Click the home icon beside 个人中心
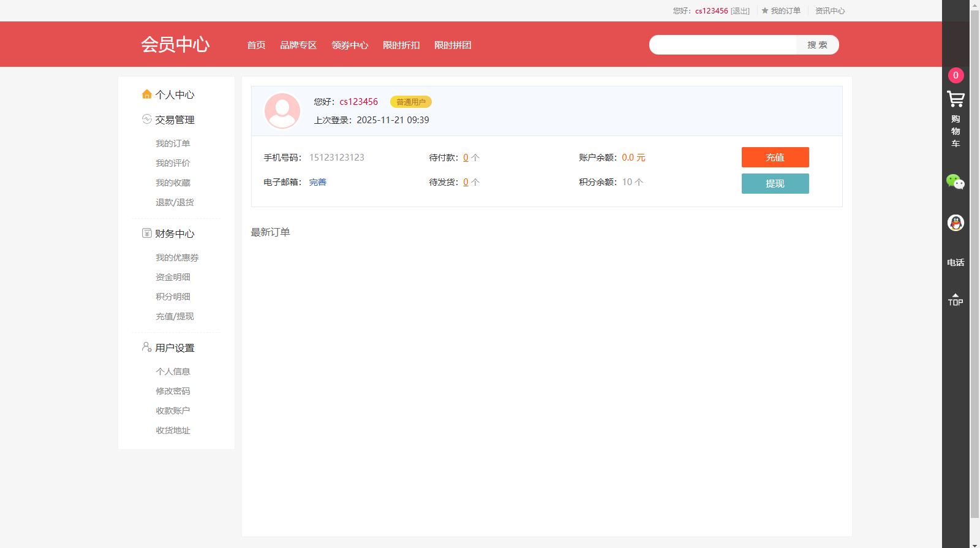The height and width of the screenshot is (548, 980). pos(146,94)
